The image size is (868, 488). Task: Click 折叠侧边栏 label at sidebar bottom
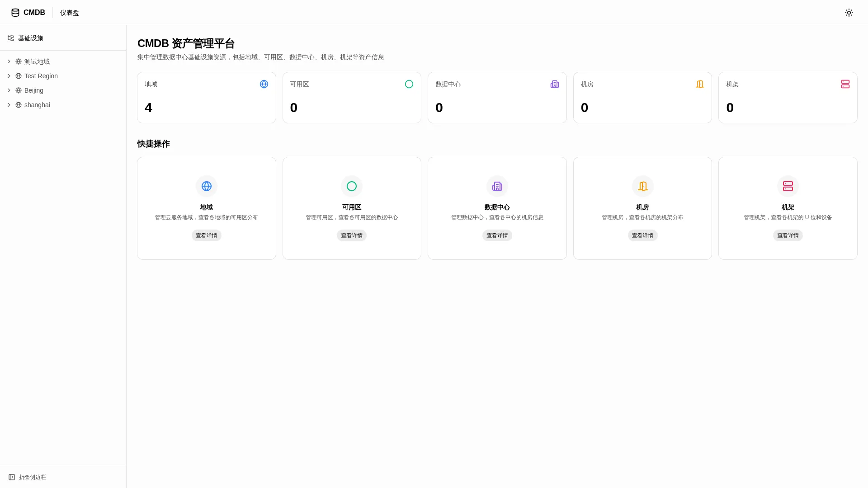click(x=33, y=477)
